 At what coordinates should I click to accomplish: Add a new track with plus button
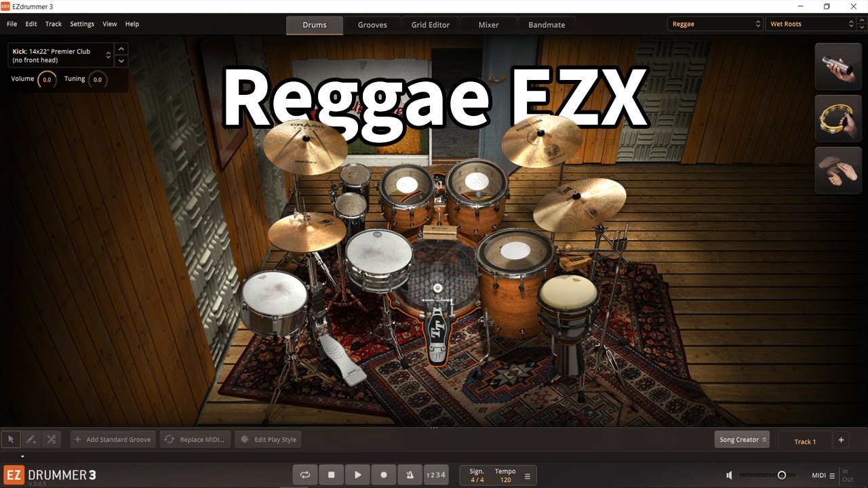pos(841,440)
